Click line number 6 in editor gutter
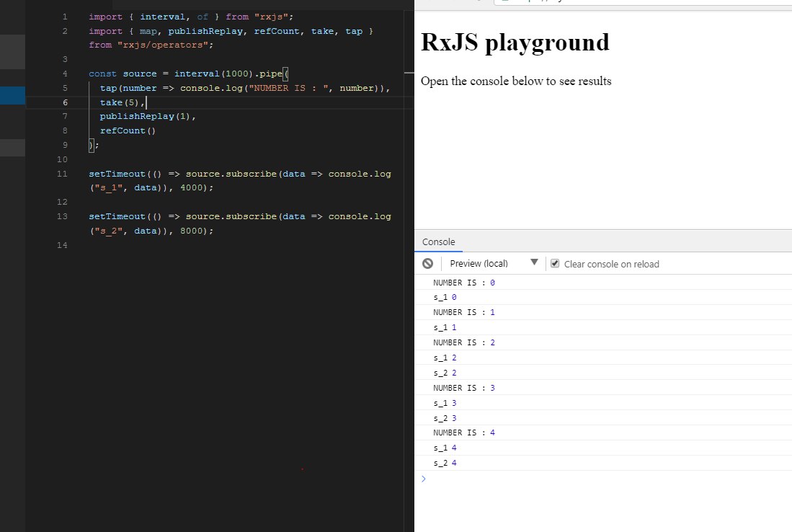792x532 pixels. pyautogui.click(x=65, y=102)
